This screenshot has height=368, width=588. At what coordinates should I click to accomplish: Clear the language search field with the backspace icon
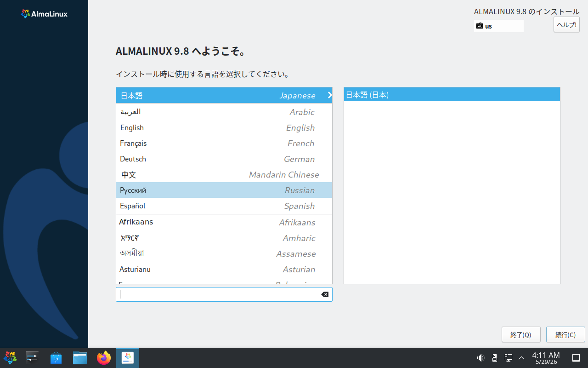325,294
